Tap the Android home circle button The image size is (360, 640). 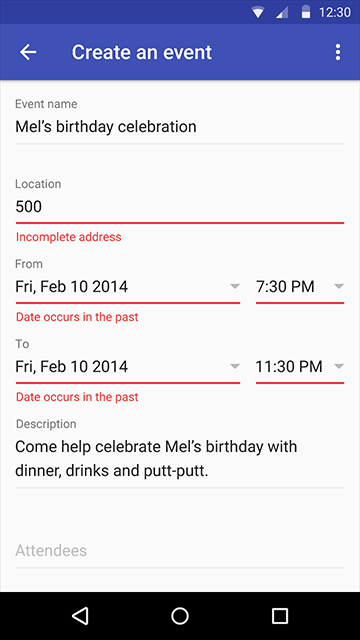[180, 616]
